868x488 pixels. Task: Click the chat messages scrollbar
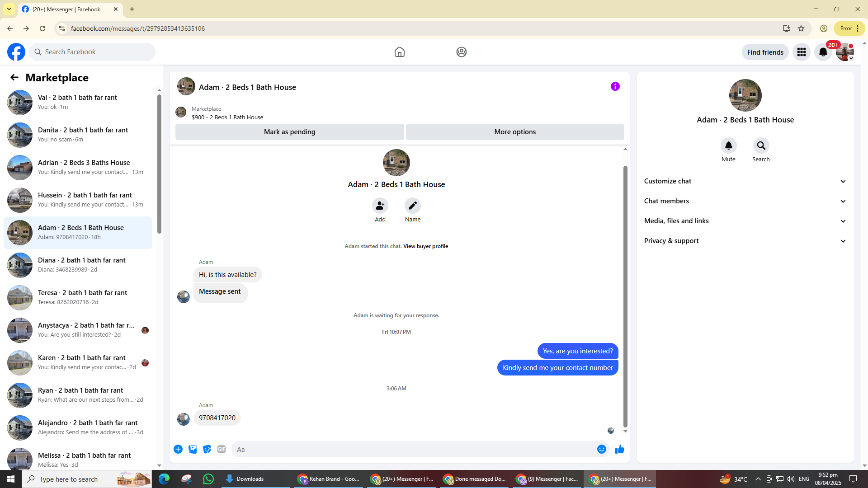click(x=625, y=296)
